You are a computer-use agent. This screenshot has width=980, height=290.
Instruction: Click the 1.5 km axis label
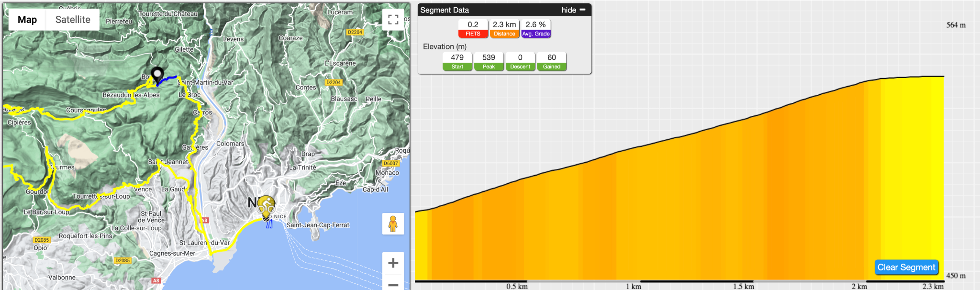743,286
